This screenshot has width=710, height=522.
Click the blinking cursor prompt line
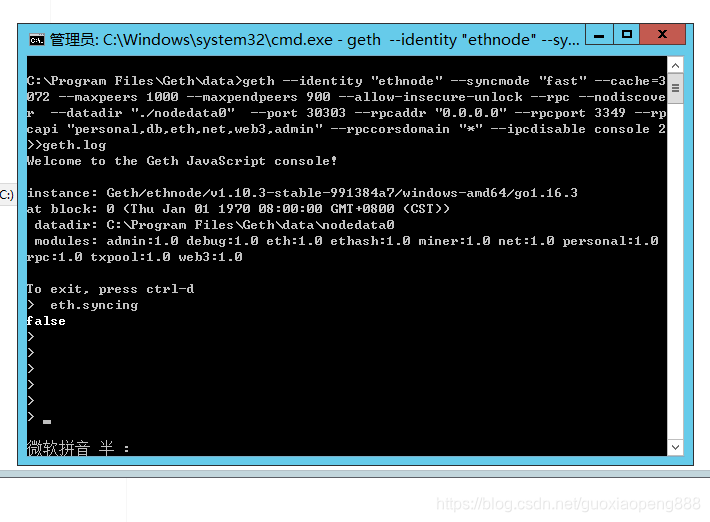pos(39,417)
